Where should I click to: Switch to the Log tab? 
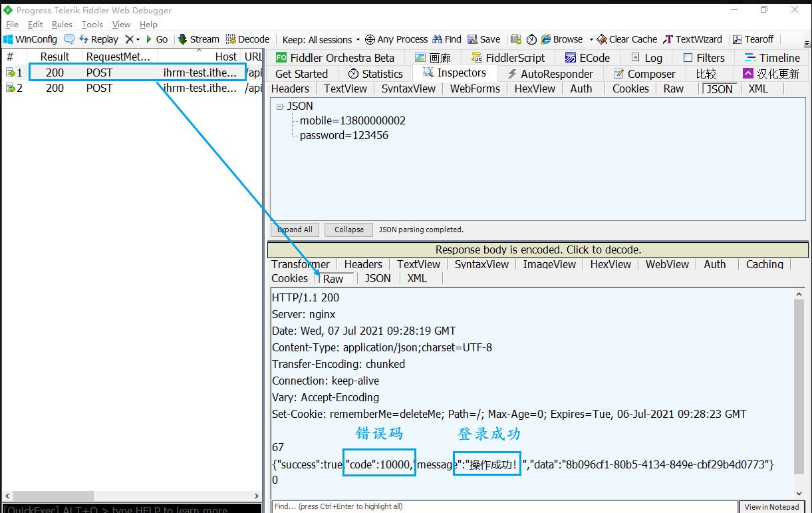(x=647, y=58)
